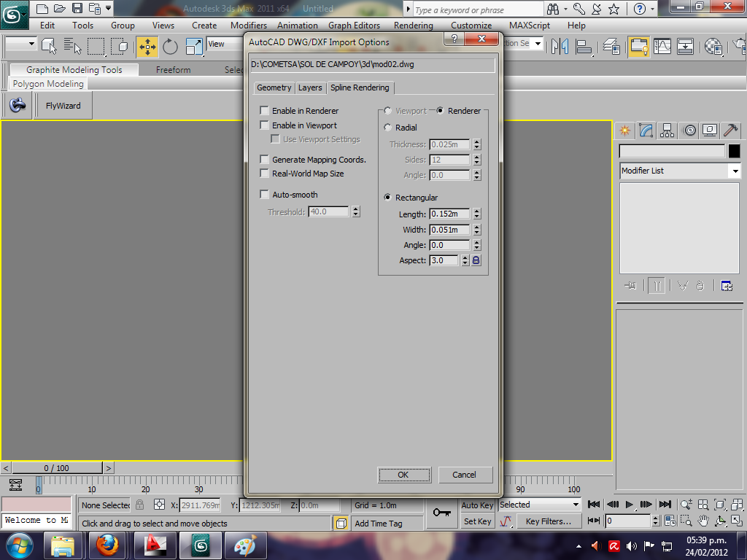The height and width of the screenshot is (560, 747).
Task: Click the Length value field 0.152m
Action: (x=449, y=214)
